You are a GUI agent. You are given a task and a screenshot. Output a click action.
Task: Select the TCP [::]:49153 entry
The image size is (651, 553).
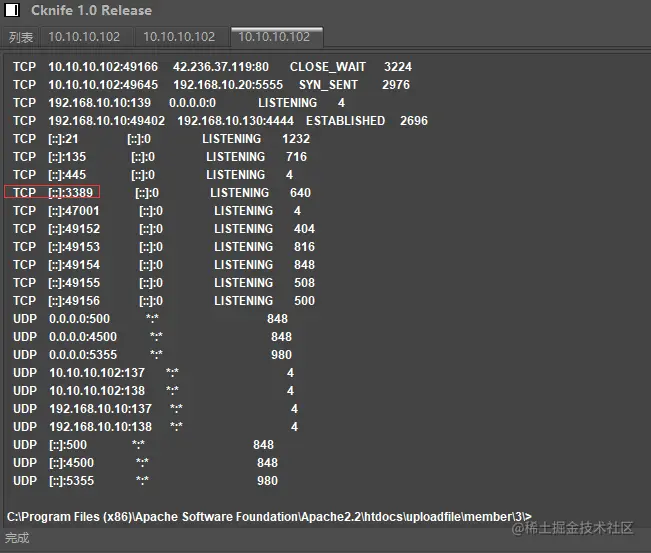pyautogui.click(x=164, y=247)
